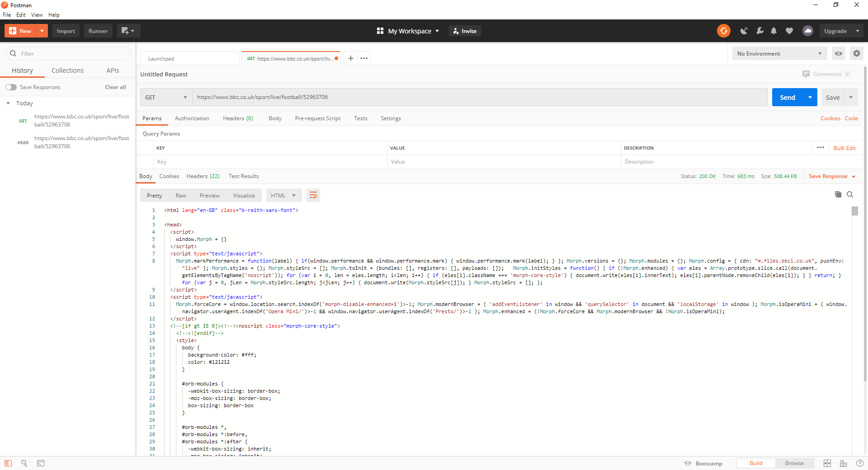The height and width of the screenshot is (470, 868).
Task: Open response Headers (22) tab
Action: 203,176
